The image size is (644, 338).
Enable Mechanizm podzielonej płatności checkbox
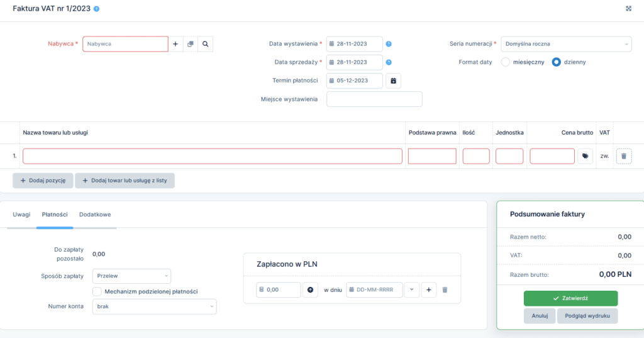[97, 291]
